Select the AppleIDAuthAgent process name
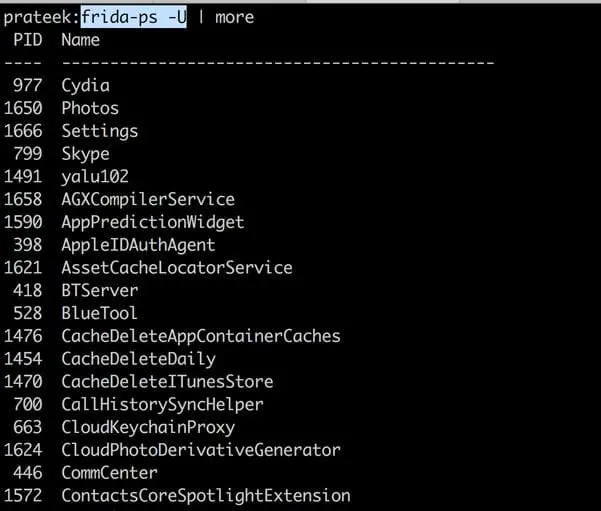This screenshot has height=511, width=601. (x=138, y=245)
